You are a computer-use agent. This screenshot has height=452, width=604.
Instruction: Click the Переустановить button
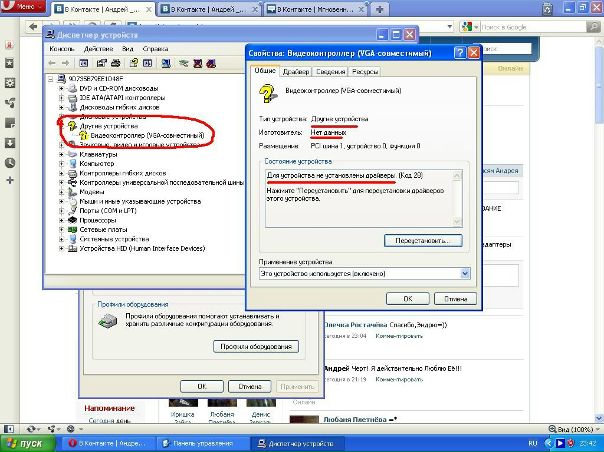[x=423, y=241]
